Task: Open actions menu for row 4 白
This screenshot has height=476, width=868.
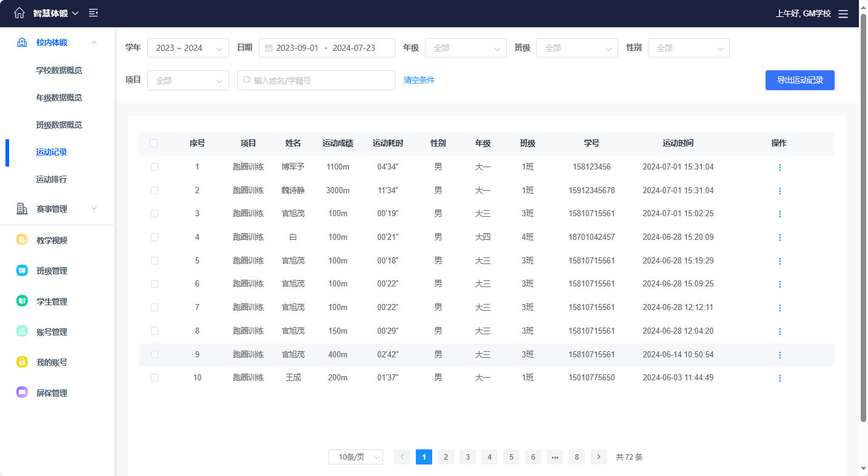Action: [780, 237]
